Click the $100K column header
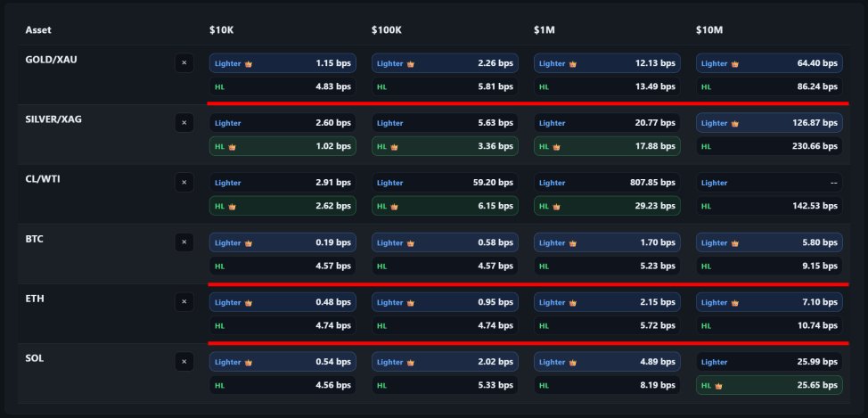The image size is (868, 418). pos(387,30)
